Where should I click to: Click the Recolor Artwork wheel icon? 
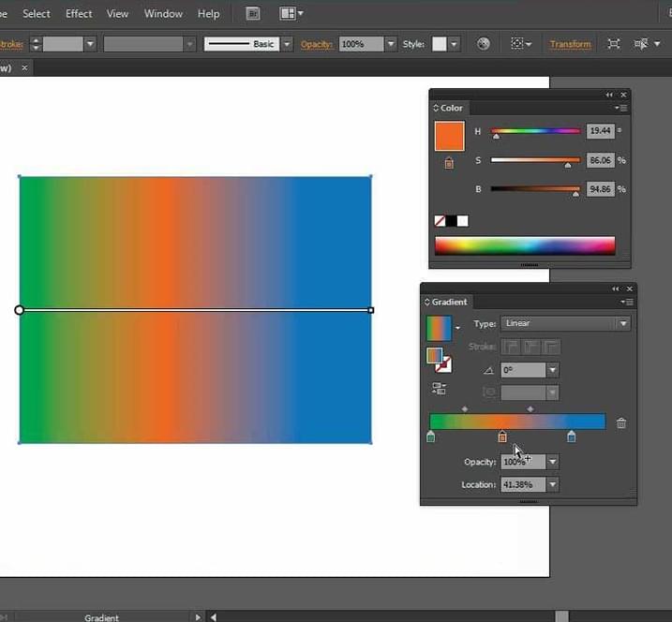tap(484, 44)
